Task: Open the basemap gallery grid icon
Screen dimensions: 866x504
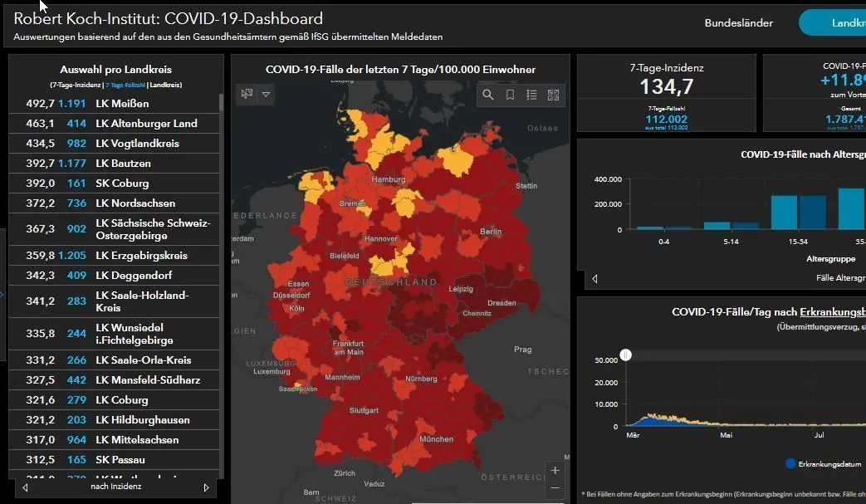Action: 553,95
